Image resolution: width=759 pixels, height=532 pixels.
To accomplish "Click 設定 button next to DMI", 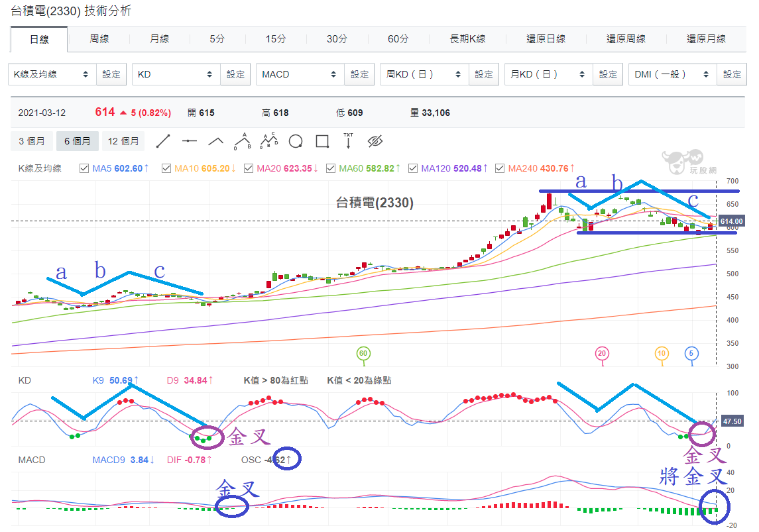I will tap(732, 74).
